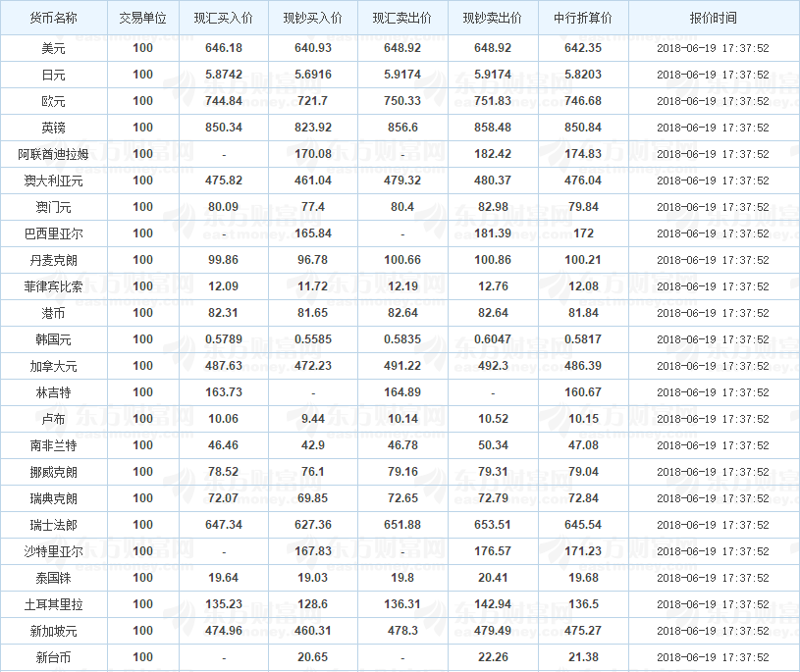Click the 0.6047 value for 韩国元
800x672 pixels.
click(x=493, y=339)
